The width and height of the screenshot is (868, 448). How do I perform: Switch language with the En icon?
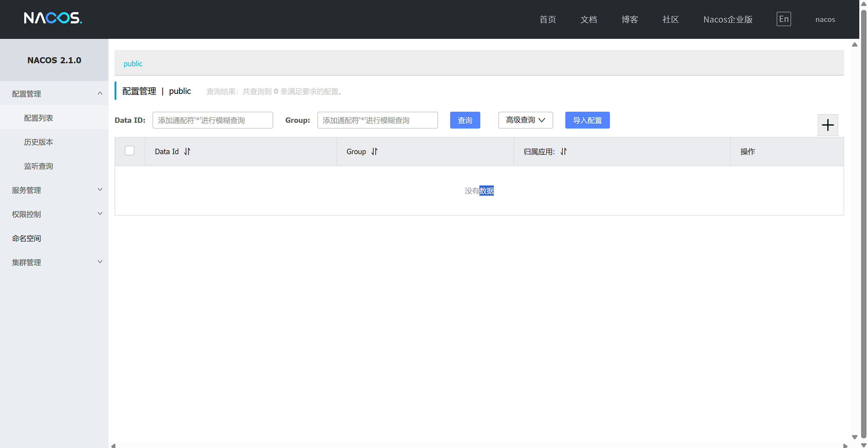[x=783, y=19]
